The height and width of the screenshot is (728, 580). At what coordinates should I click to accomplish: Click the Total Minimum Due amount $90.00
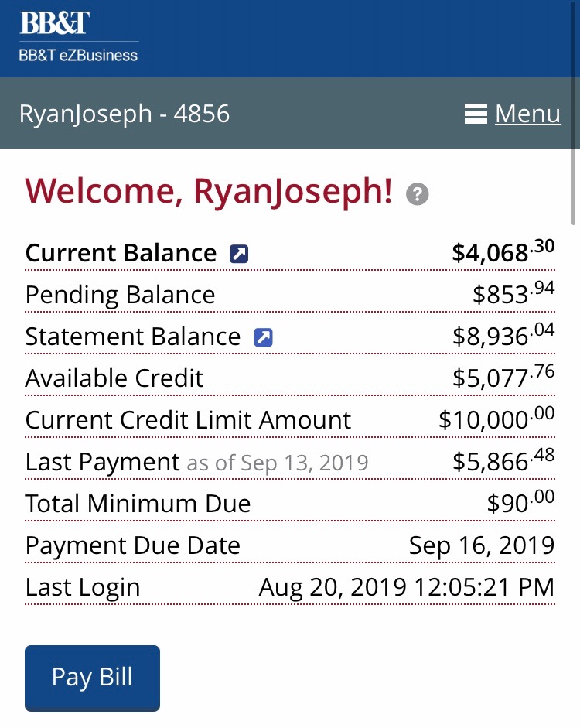point(520,502)
